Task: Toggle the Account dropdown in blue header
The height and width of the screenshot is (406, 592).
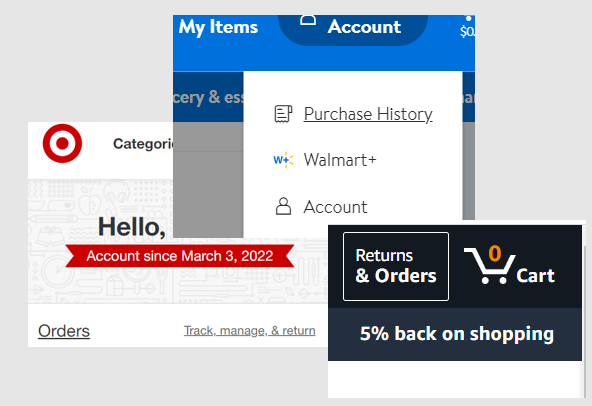Action: (x=353, y=29)
